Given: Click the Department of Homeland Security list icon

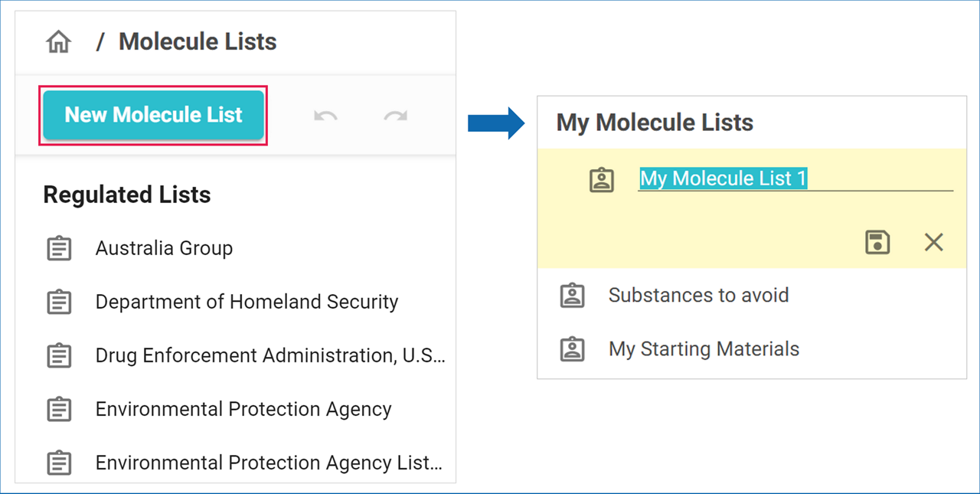Looking at the screenshot, I should point(59,302).
